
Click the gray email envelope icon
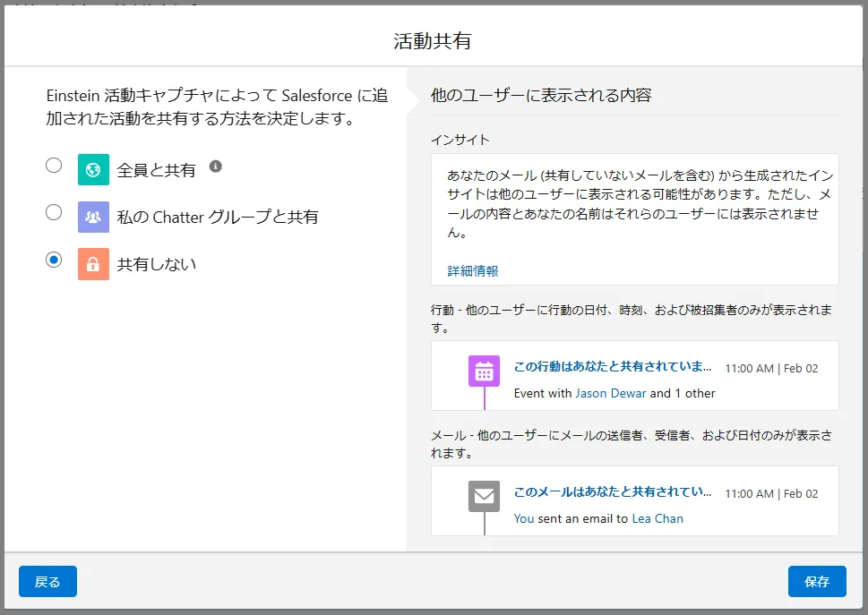[x=484, y=496]
